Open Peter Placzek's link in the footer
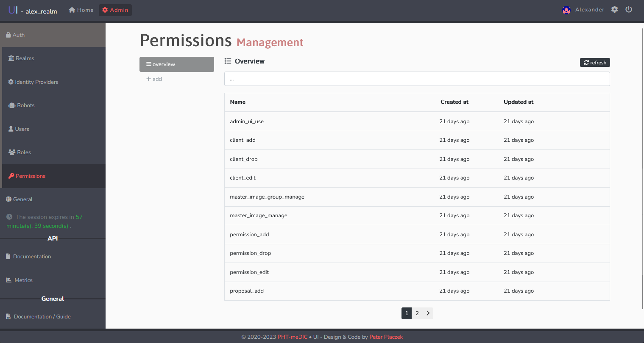The width and height of the screenshot is (644, 343). 386,337
